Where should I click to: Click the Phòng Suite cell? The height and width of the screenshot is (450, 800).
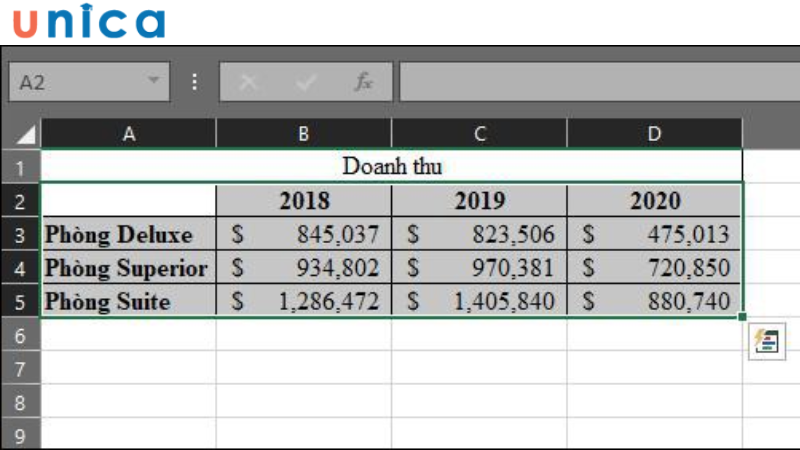pyautogui.click(x=129, y=301)
